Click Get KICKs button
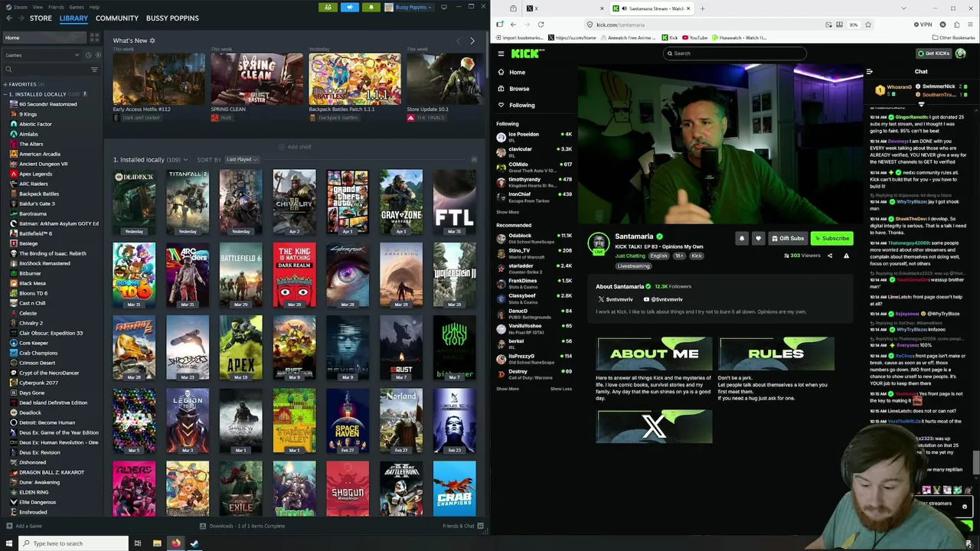980x551 pixels. (934, 54)
